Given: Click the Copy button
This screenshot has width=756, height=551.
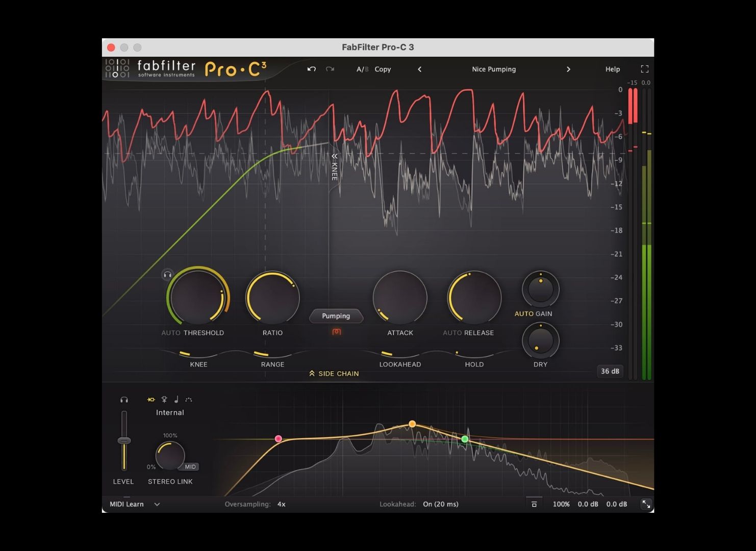Looking at the screenshot, I should click(383, 69).
